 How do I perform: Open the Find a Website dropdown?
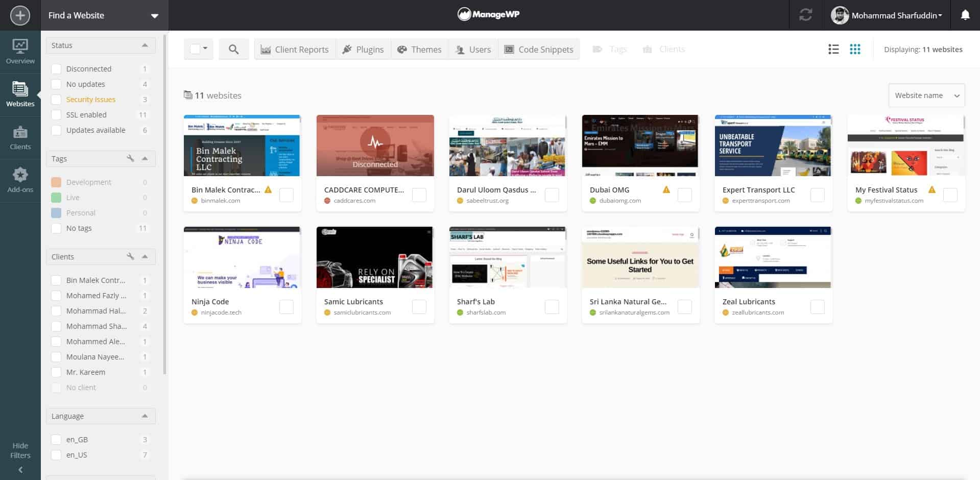click(104, 15)
